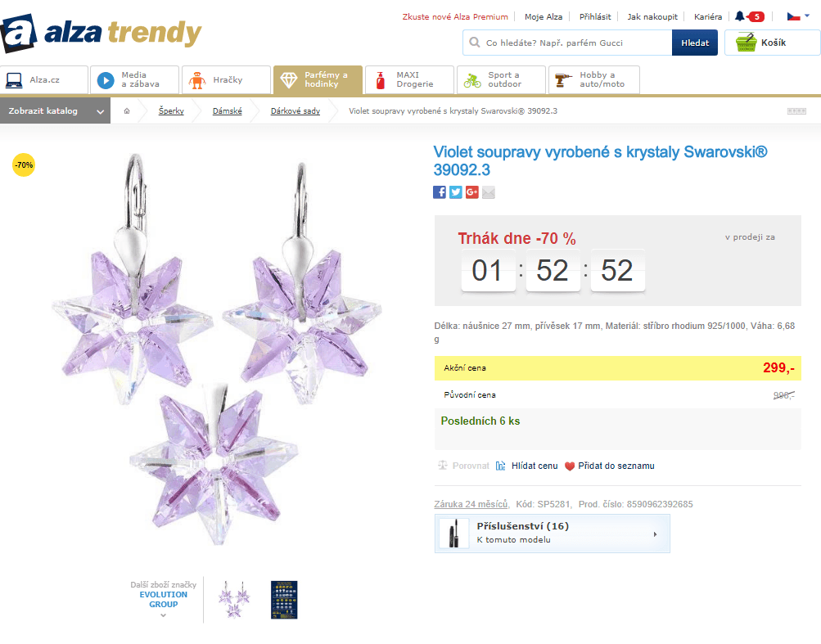Open the Příslušenství (16) accessories panel
The image size is (821, 644).
552,533
